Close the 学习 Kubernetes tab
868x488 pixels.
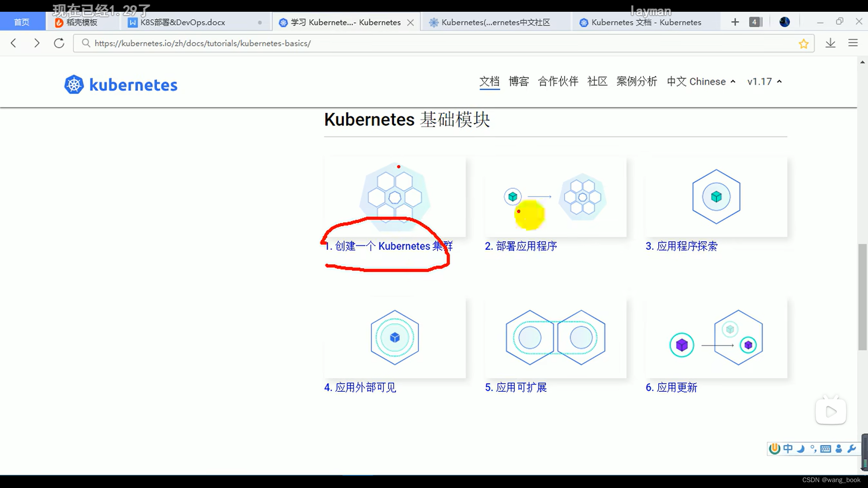[x=410, y=23]
